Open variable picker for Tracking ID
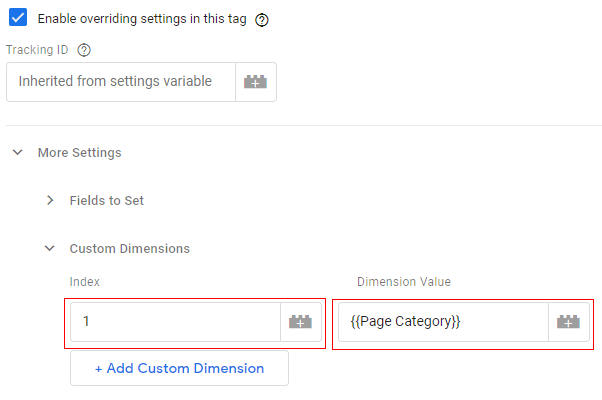 tap(256, 82)
